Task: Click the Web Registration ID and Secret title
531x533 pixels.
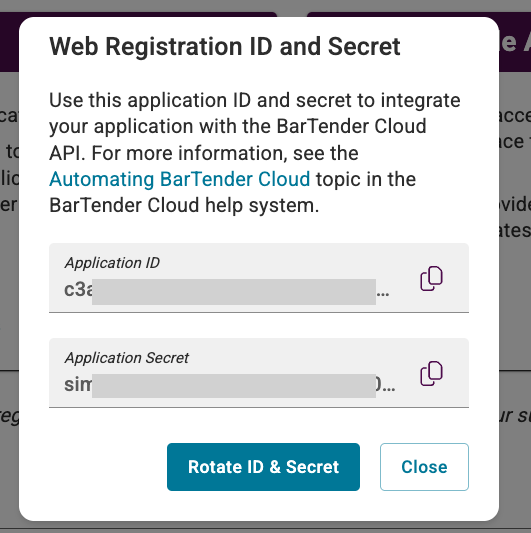Action: (225, 47)
